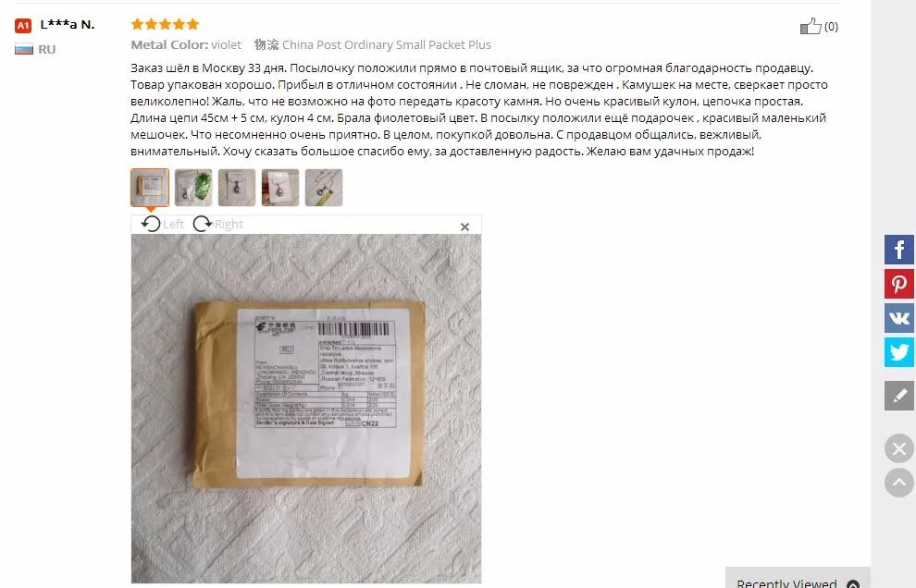
Task: Click the pencil edit icon in sidebar
Action: pos(899,396)
